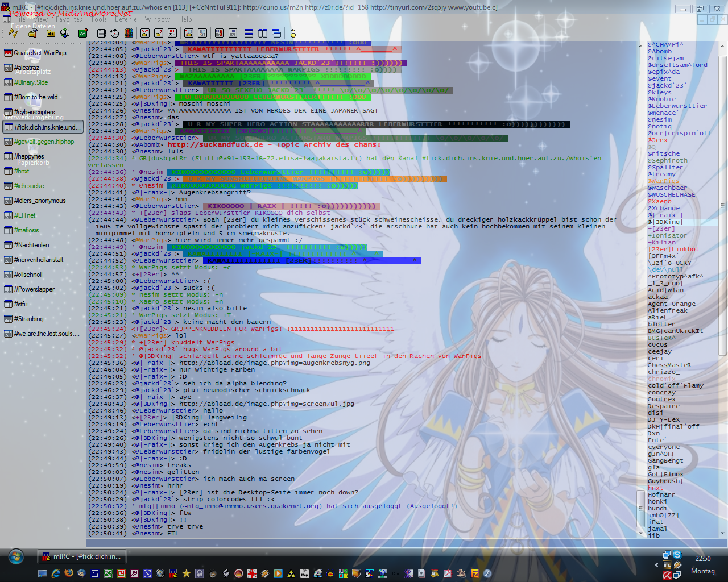Screen dimensions: 728x582
Task: Expand hidden system tray icons arrow
Action: 656,566
